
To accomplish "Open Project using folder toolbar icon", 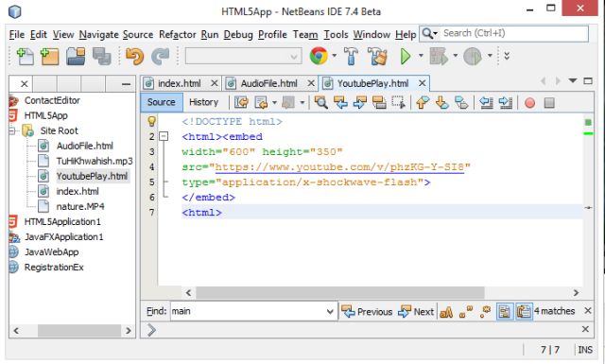I will coord(76,57).
